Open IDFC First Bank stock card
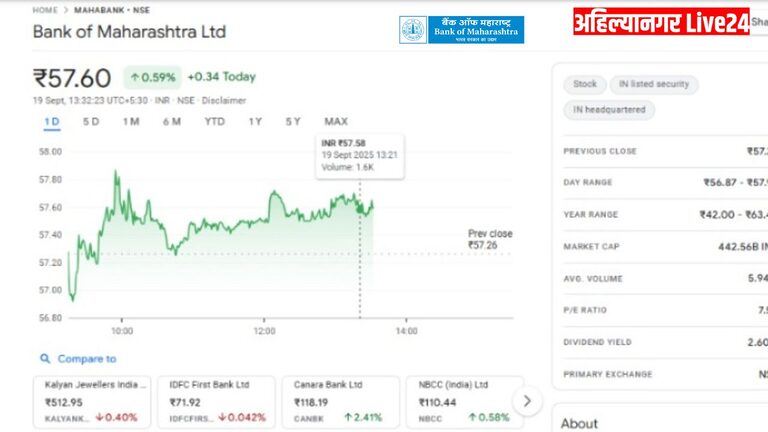The height and width of the screenshot is (432, 768). [216, 400]
